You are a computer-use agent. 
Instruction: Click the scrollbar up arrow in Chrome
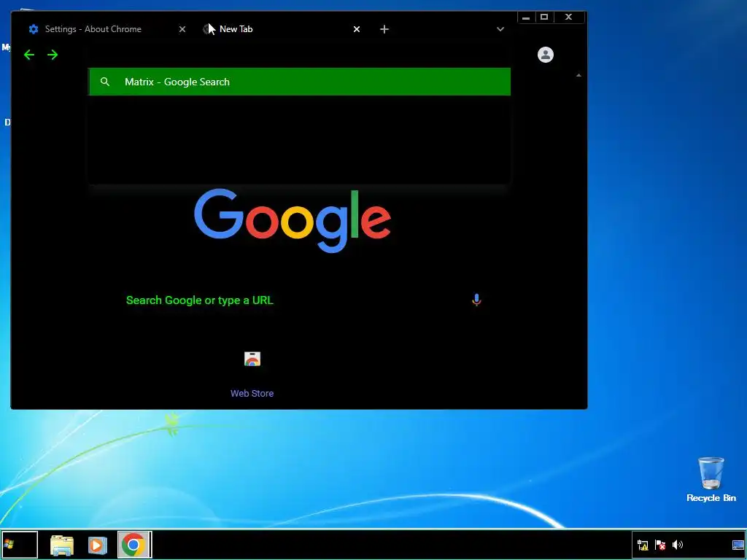pyautogui.click(x=578, y=75)
